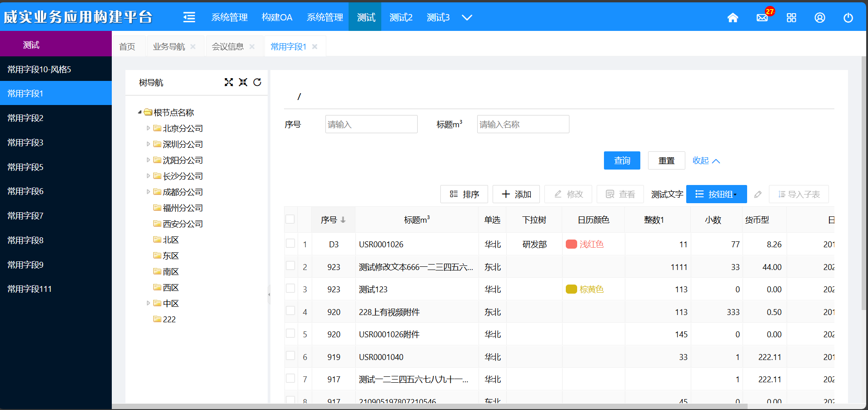
Task: Click the pencil edit icon beside 按钮组
Action: (758, 195)
